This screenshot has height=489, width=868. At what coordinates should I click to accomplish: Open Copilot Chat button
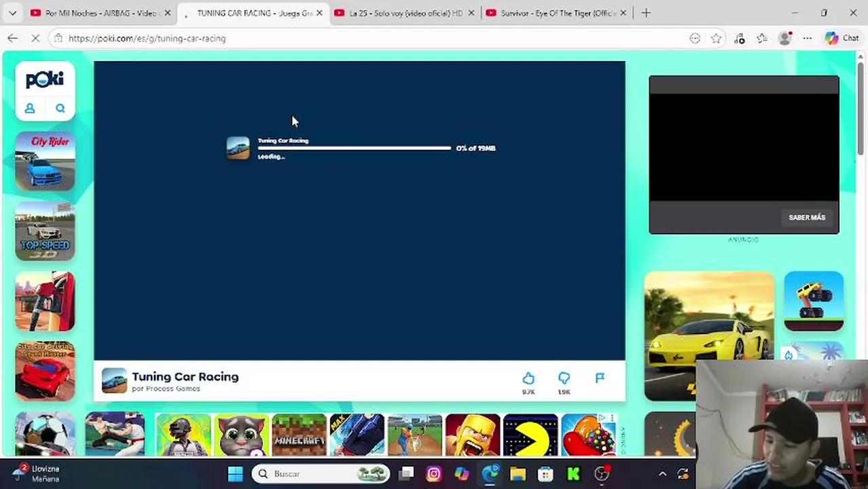click(842, 39)
